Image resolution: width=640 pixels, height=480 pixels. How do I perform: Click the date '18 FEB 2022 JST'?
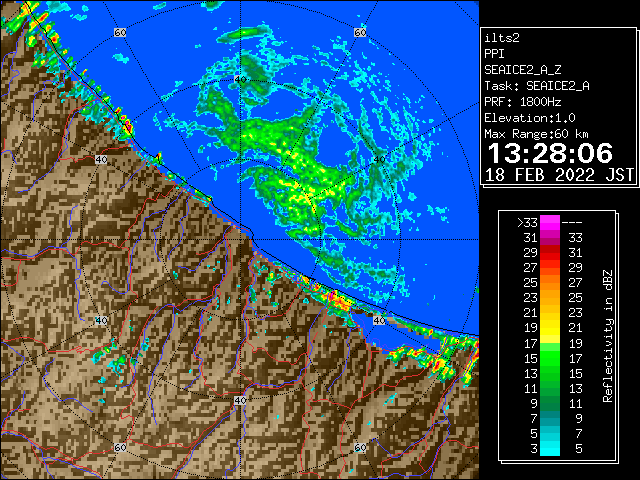(x=559, y=175)
